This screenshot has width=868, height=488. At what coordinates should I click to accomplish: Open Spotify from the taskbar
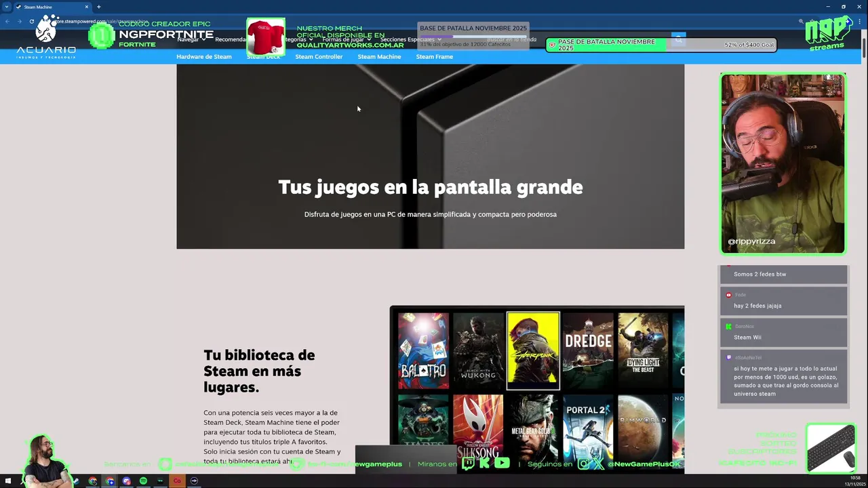coord(143,481)
